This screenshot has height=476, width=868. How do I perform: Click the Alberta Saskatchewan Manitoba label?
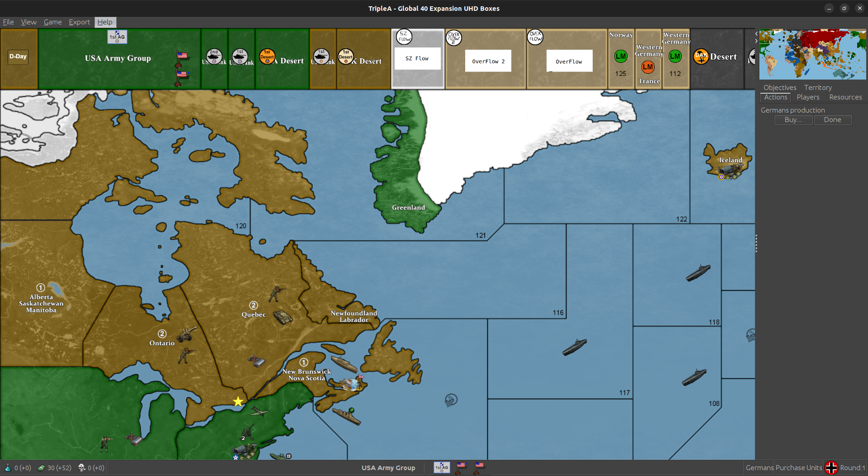click(x=41, y=303)
